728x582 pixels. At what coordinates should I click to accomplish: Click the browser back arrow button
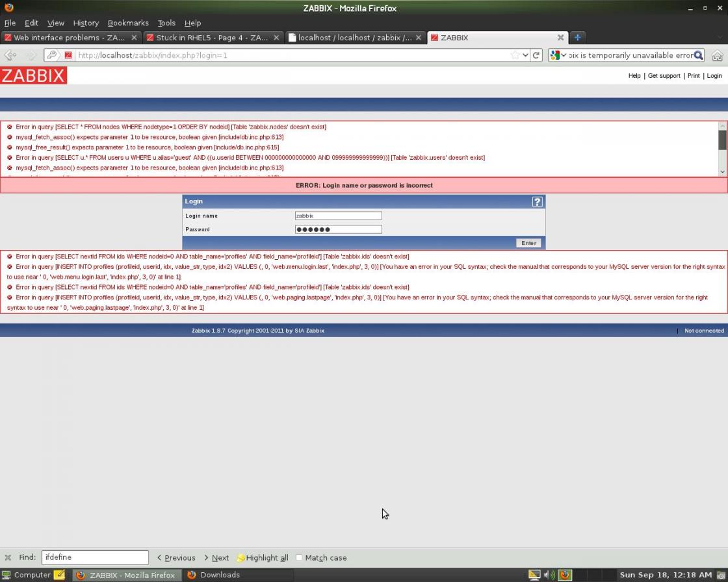[10, 55]
